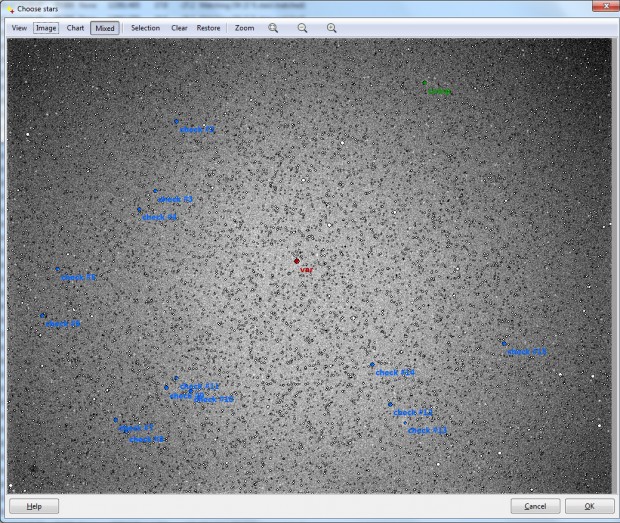Image resolution: width=620 pixels, height=523 pixels.
Task: Click the zoom out magnifier icon
Action: pos(302,28)
